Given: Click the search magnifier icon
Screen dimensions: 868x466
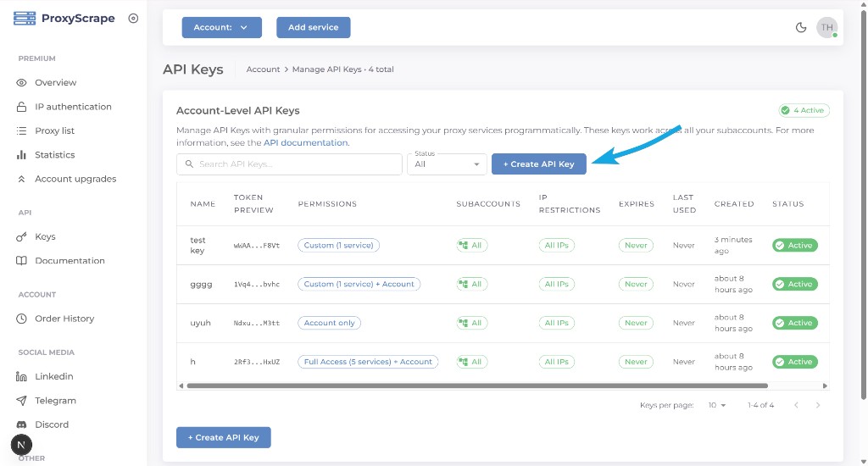Looking at the screenshot, I should pyautogui.click(x=189, y=164).
